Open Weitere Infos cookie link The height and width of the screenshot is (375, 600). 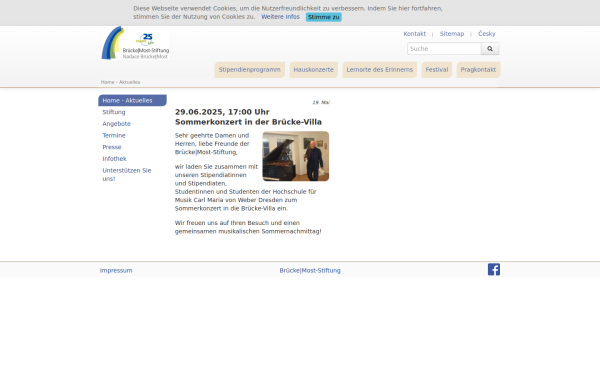(280, 17)
